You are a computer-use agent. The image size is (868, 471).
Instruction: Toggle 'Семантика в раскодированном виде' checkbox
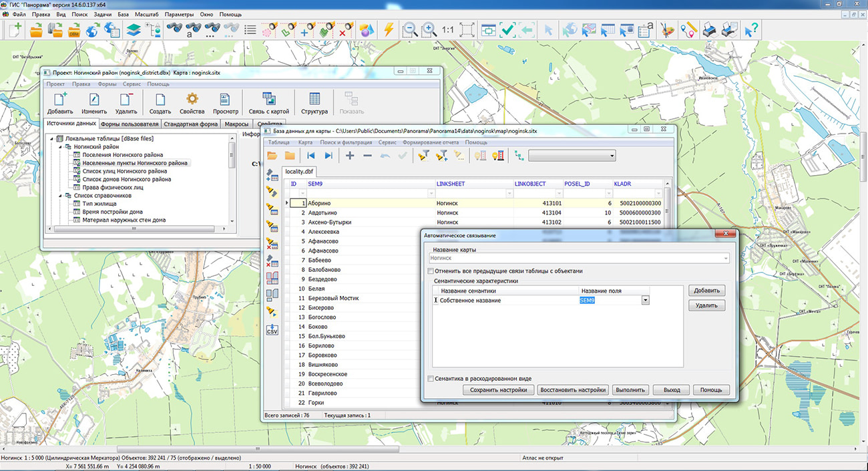(x=431, y=379)
